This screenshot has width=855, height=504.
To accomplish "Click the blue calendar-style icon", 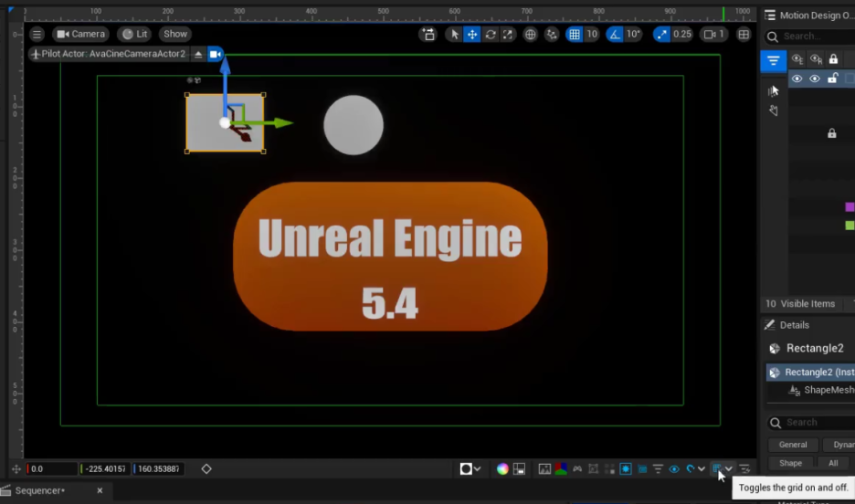I will [642, 468].
